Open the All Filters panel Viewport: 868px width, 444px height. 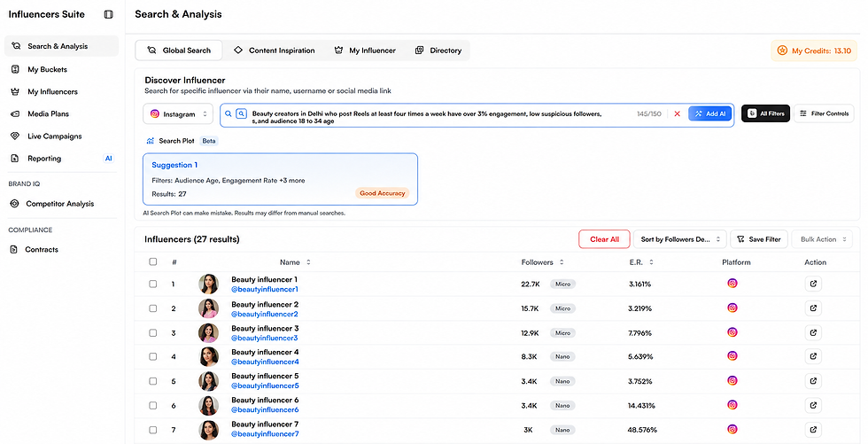[765, 113]
